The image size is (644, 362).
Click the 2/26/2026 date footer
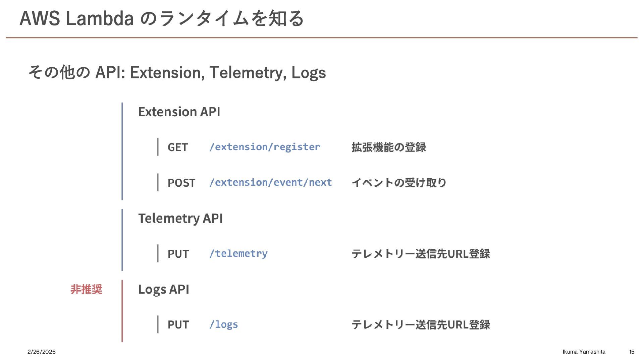[x=42, y=352]
